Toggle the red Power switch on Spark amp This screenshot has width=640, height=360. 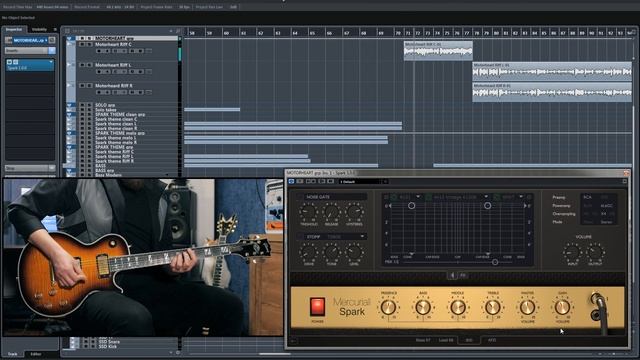point(317,307)
